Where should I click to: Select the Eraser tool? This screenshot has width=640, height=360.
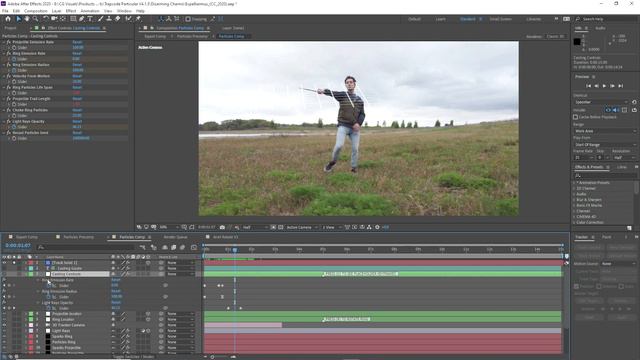pyautogui.click(x=118, y=19)
